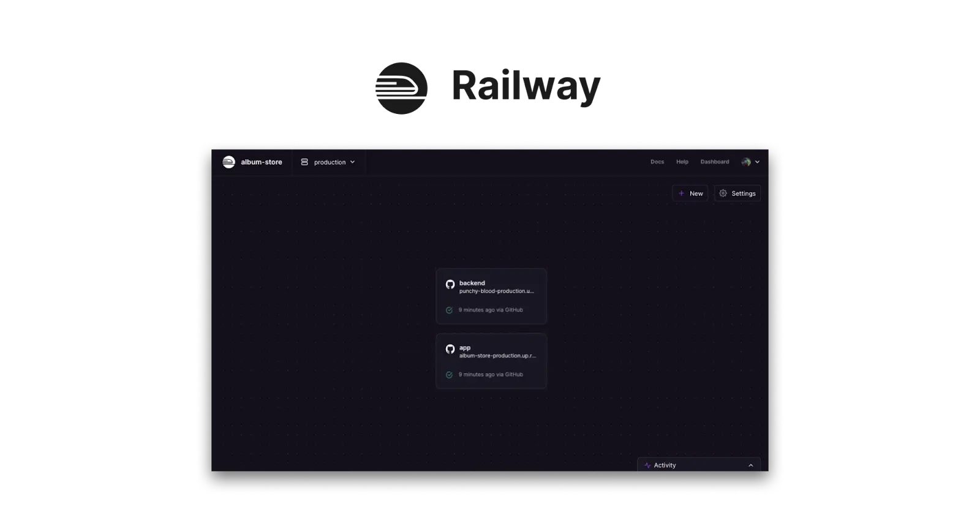Expand the production environment dropdown chevron
The height and width of the screenshot is (512, 980).
353,162
